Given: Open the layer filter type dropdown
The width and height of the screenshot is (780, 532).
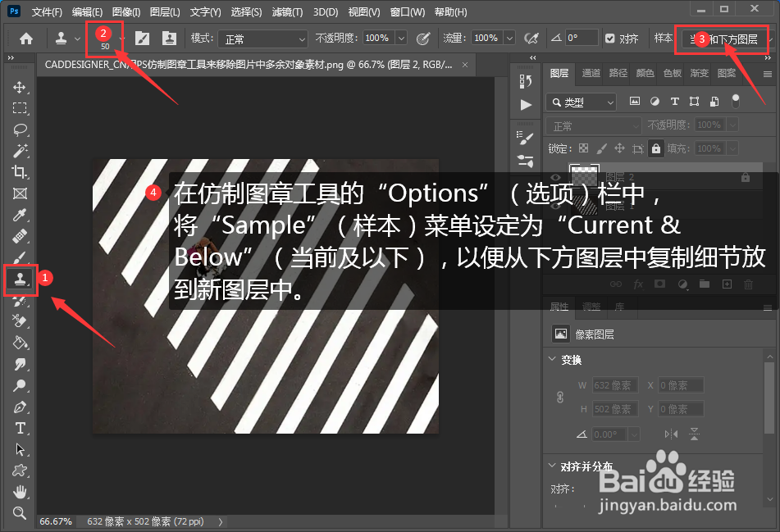Looking at the screenshot, I should point(582,102).
